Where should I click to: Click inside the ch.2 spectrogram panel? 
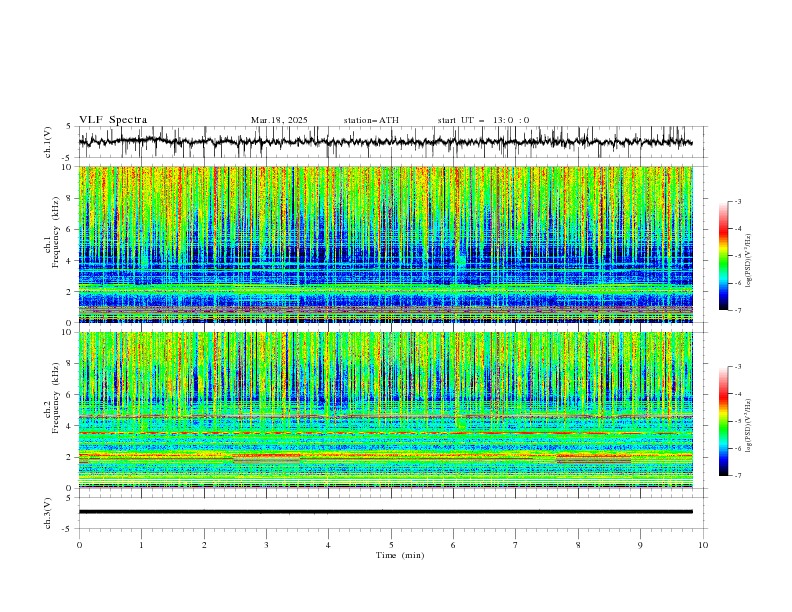(385, 410)
